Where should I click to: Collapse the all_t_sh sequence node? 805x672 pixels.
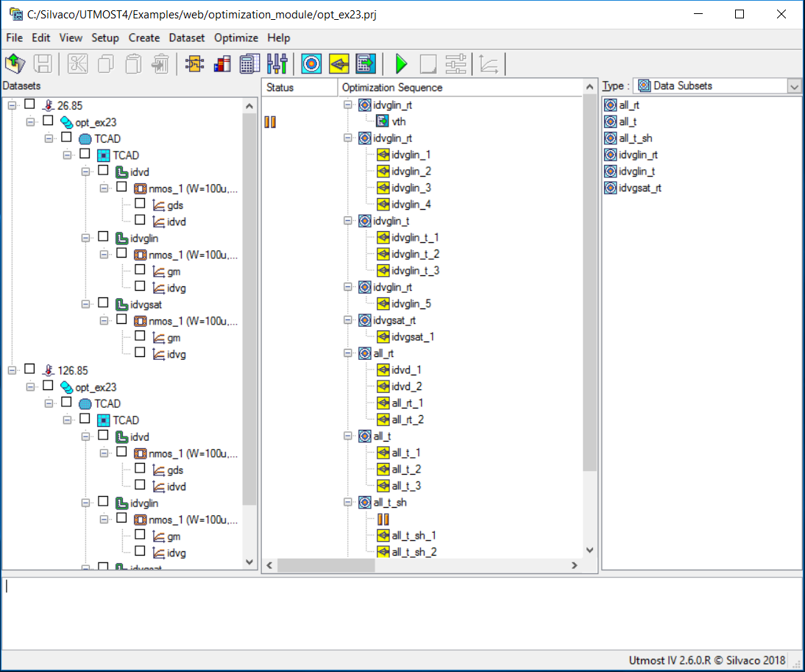pos(347,502)
